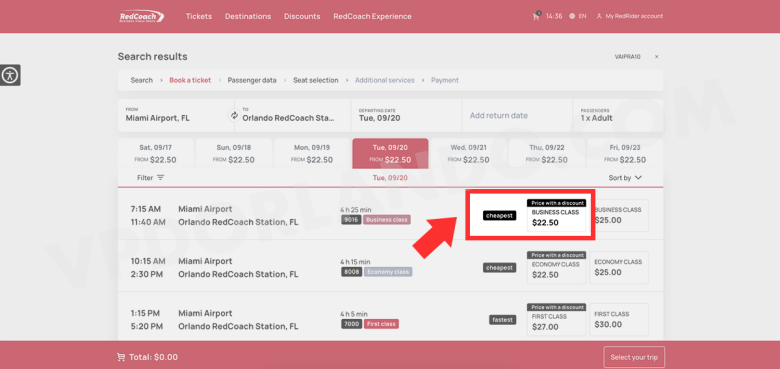This screenshot has height=369, width=780.
Task: Click the RedCoach logo
Action: click(142, 16)
